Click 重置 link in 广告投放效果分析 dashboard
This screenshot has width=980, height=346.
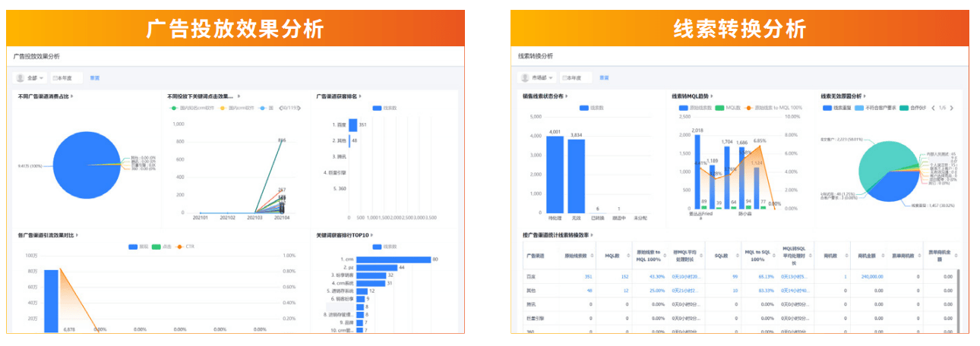coord(95,78)
